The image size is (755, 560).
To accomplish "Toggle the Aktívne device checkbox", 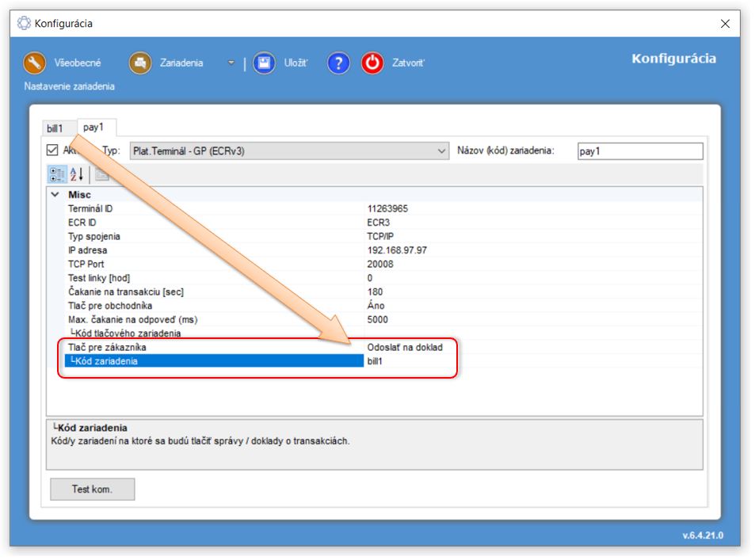I will (x=53, y=150).
